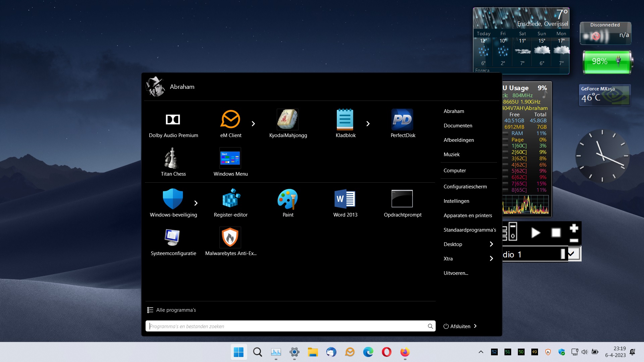
Task: Open Opdrachtprompt command prompt
Action: point(403,203)
